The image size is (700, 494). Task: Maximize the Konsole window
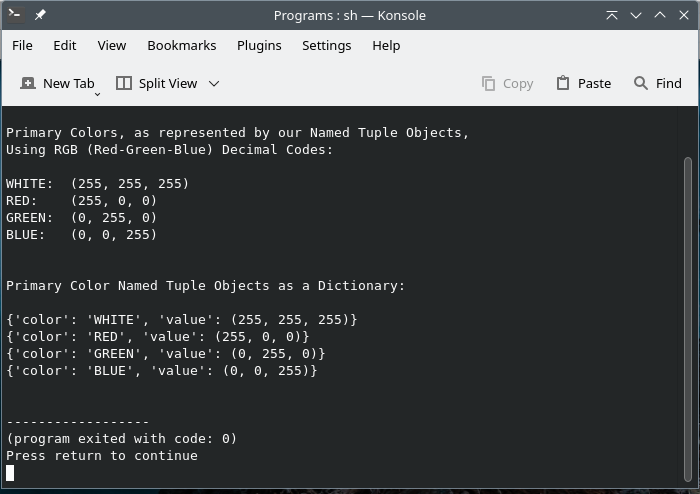pos(660,15)
